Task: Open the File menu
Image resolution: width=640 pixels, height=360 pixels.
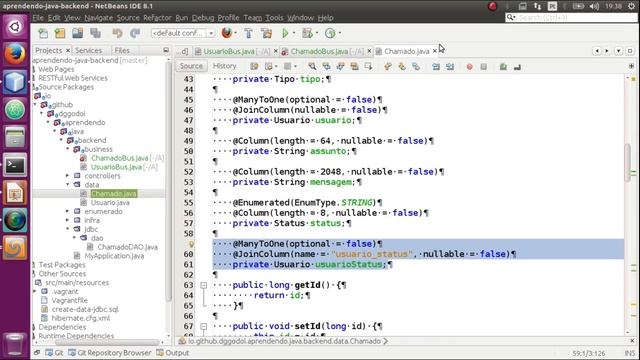Action: 38,18
